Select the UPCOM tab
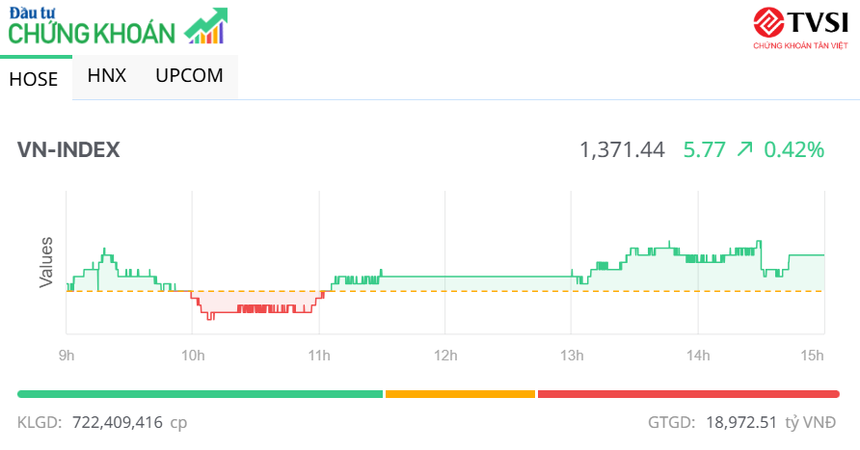Image resolution: width=860 pixels, height=450 pixels. [189, 76]
